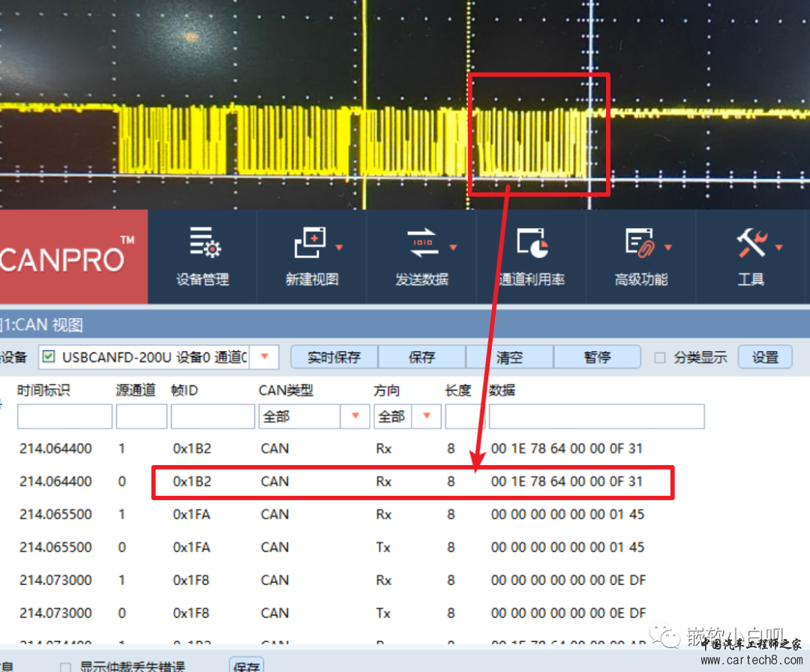
Task: Toggle the USBCANFD-200U device checkbox
Action: (49, 356)
